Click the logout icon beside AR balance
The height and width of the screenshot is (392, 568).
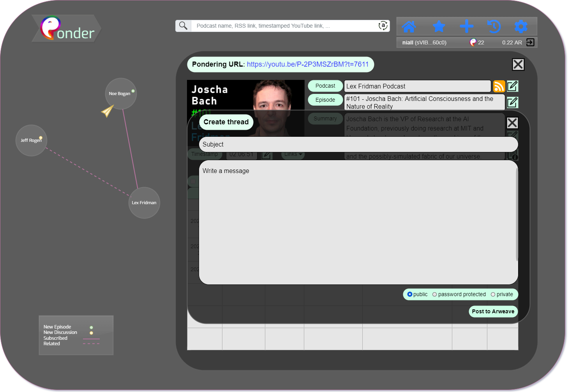click(530, 42)
